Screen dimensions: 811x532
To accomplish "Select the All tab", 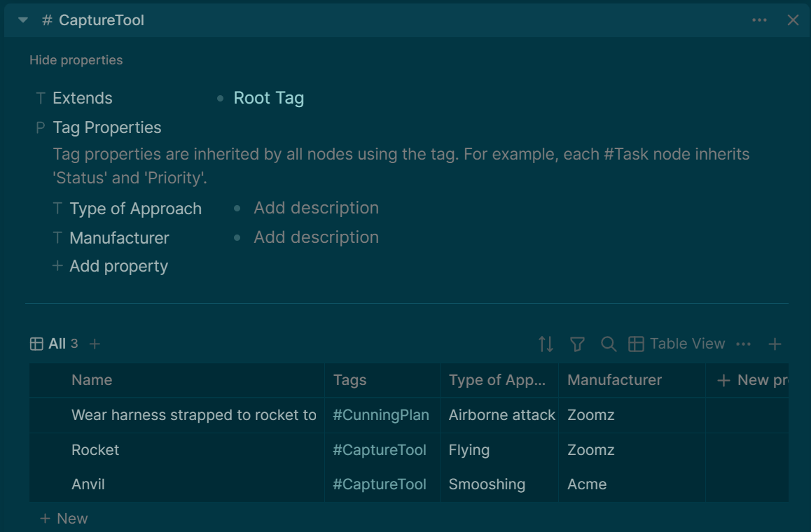I will pos(56,344).
